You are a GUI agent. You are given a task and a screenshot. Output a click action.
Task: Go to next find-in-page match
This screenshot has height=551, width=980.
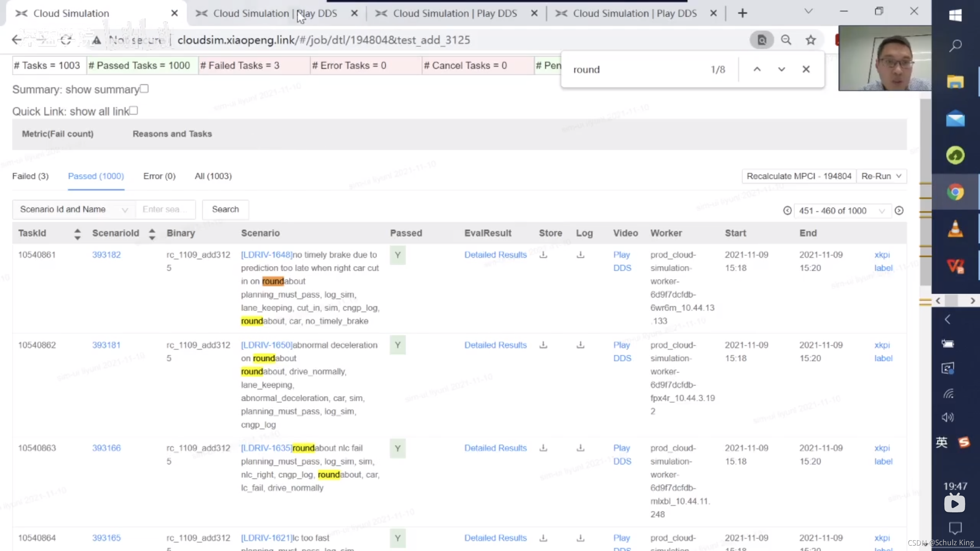(x=781, y=69)
